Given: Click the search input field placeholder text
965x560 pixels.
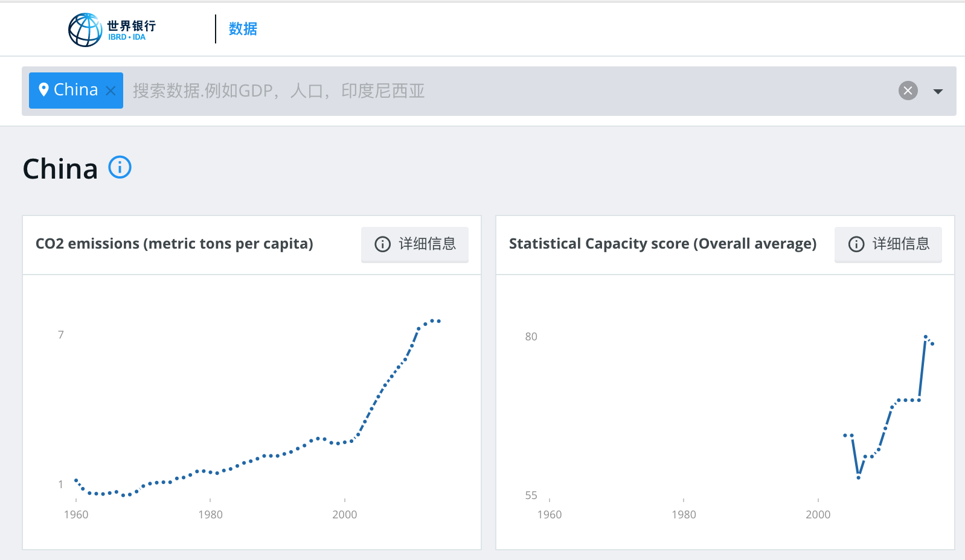Looking at the screenshot, I should [278, 91].
